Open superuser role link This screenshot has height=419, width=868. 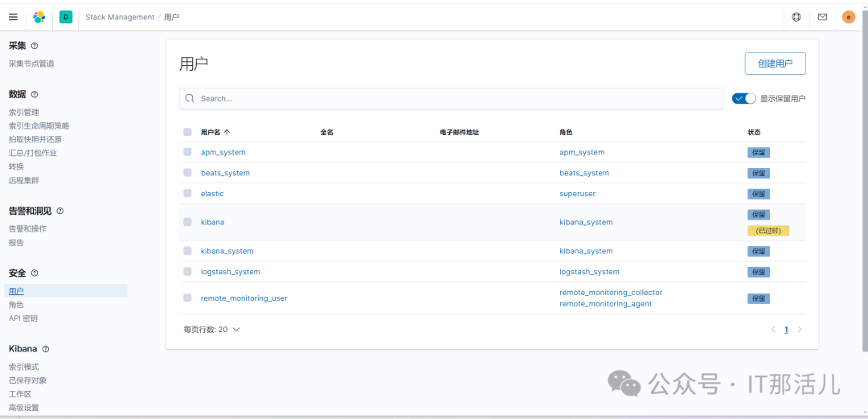tap(577, 194)
